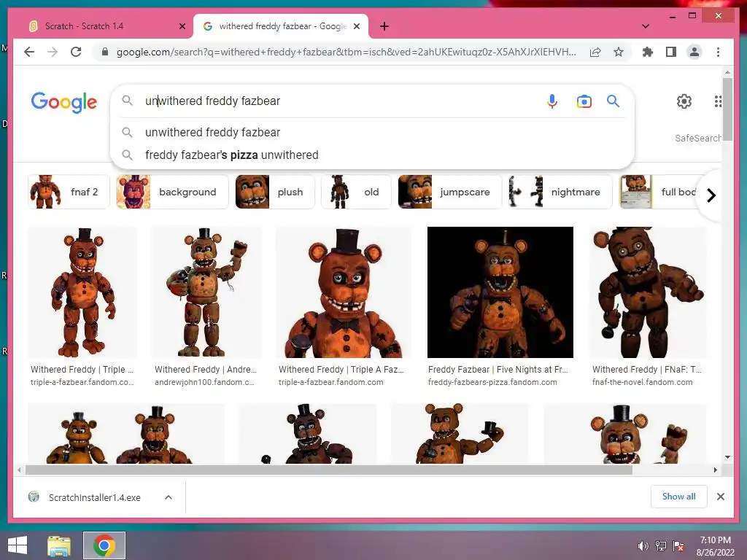Viewport: 747px width, 560px height.
Task: Submit search using the blue magnifier
Action: tap(613, 101)
